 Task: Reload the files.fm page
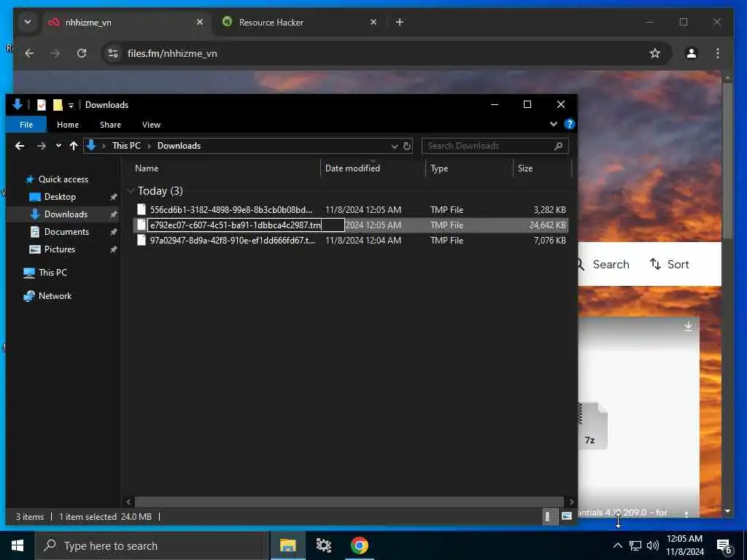click(82, 53)
